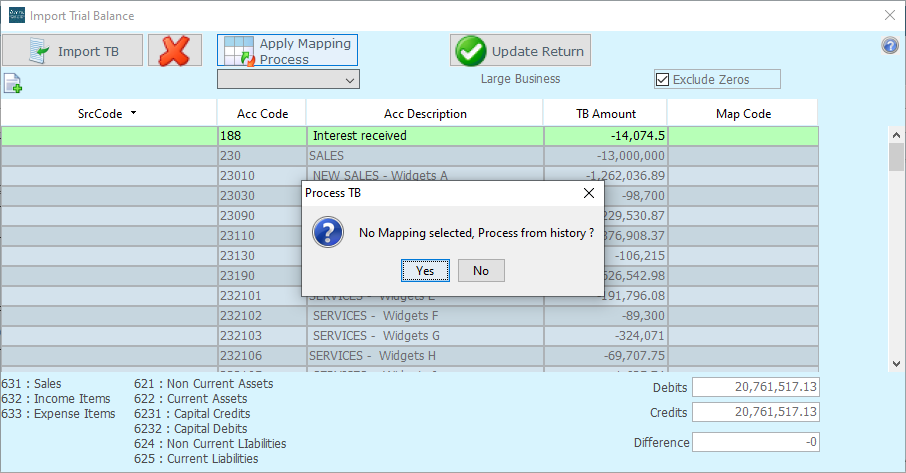Viewport: 906px width, 473px height.
Task: Click the Update Return green checkmark button
Action: click(x=520, y=51)
